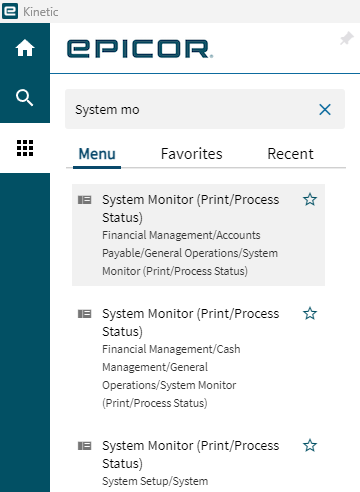
Task: Click the path text 'System Setup/System'
Action: pyautogui.click(x=155, y=481)
